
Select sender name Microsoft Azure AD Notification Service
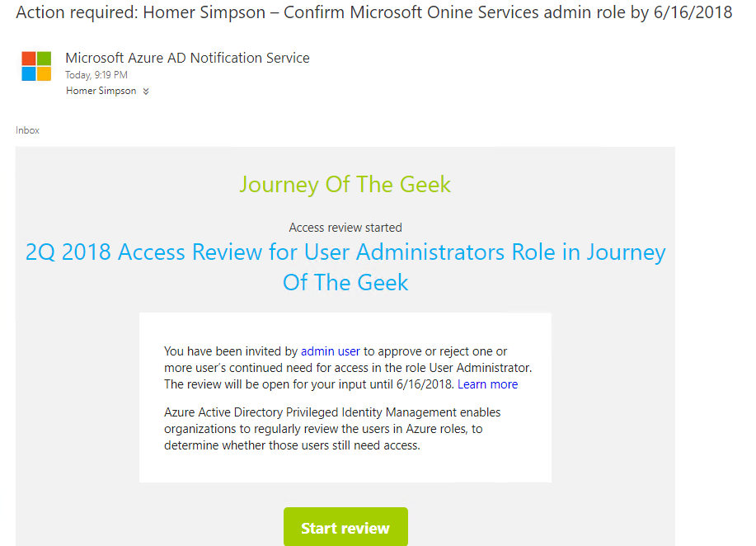[187, 58]
